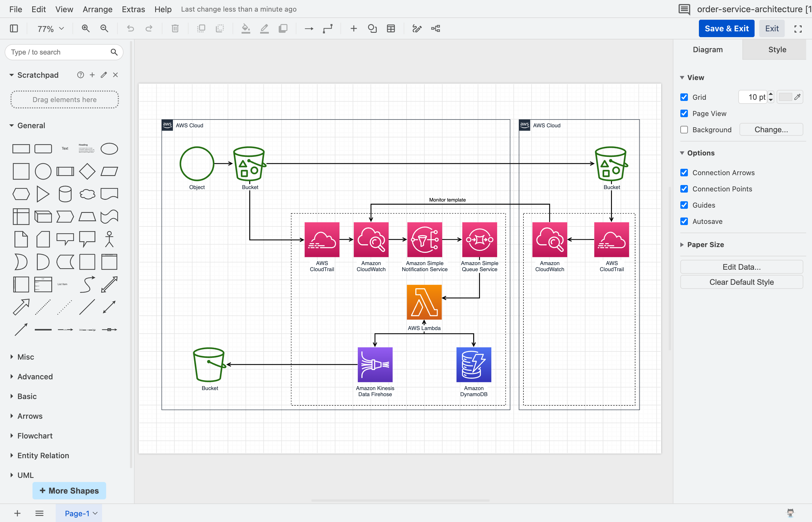The width and height of the screenshot is (812, 522).
Task: Click the Save & Exit button
Action: click(726, 28)
